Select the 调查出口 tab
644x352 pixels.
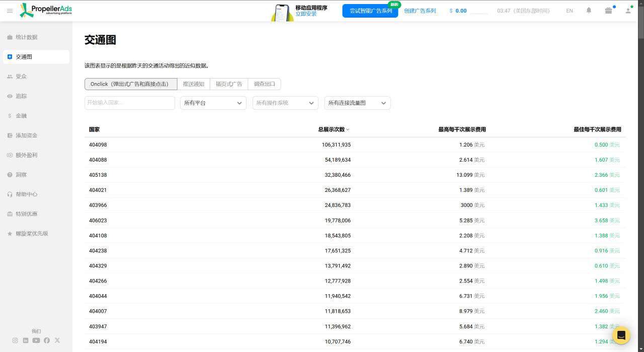(x=265, y=84)
